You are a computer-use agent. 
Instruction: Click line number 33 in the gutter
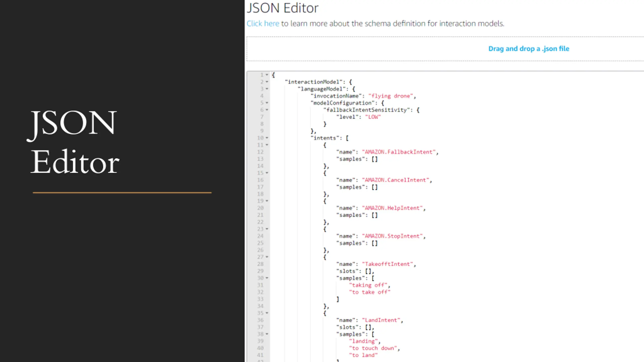260,299
